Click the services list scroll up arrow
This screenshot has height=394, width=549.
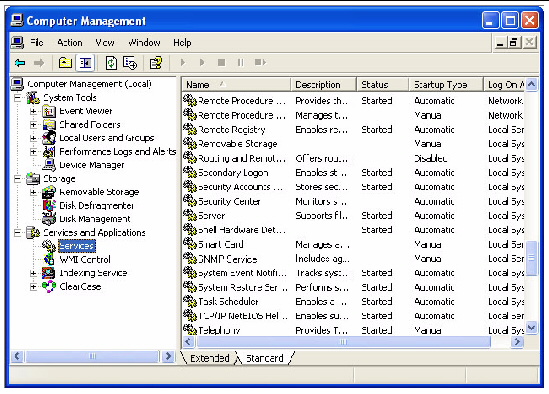tap(531, 84)
